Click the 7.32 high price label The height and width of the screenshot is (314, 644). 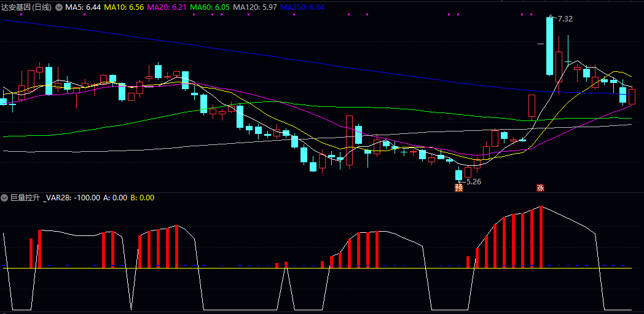click(x=563, y=19)
